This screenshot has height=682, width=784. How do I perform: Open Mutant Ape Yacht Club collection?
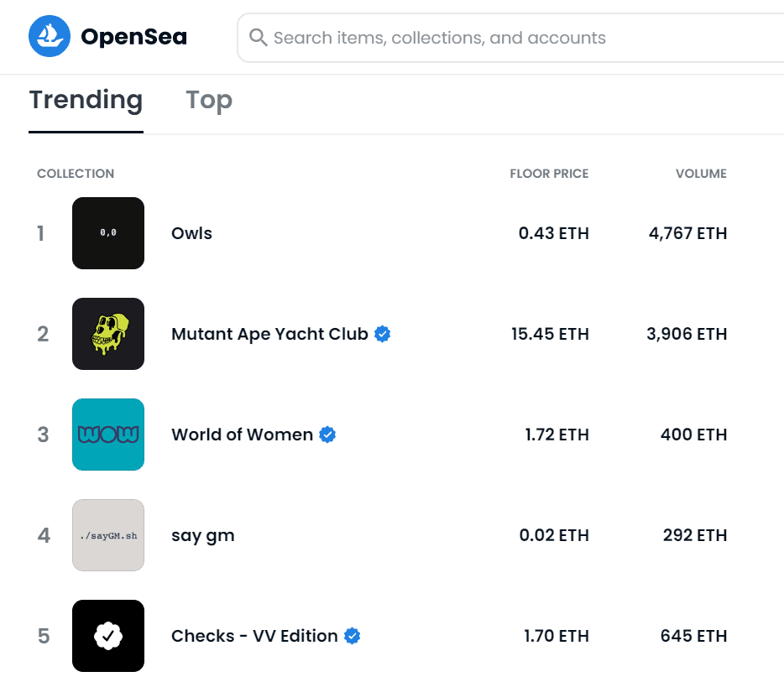pos(269,334)
